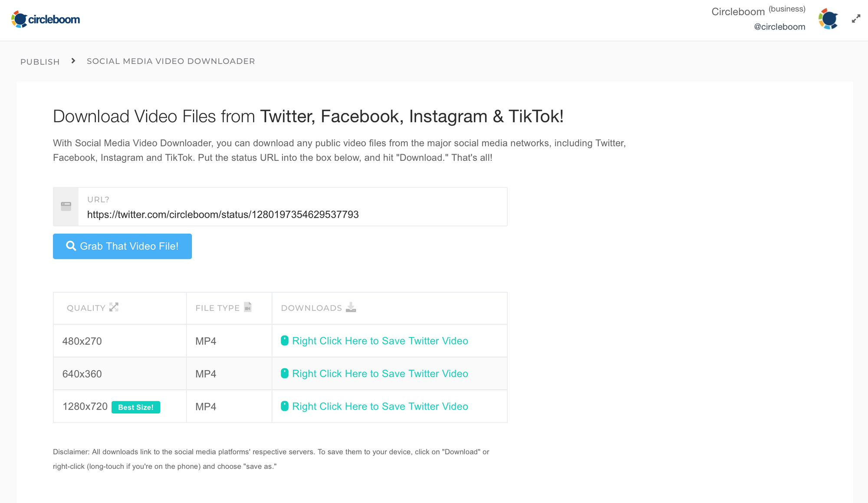Click the browser-card icon beside the URL field
The image size is (868, 503).
coord(66,206)
